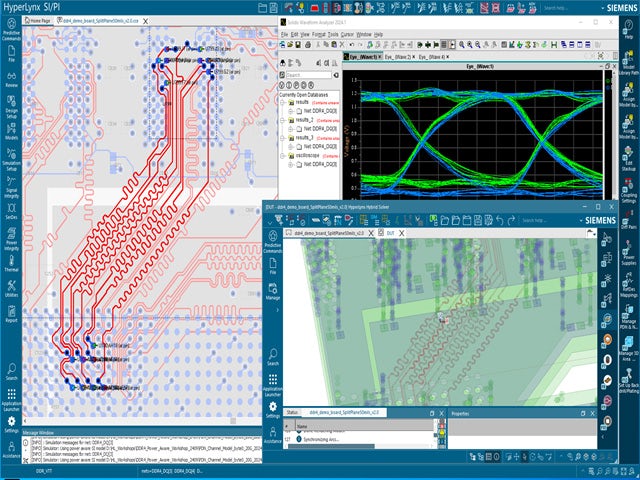Open Format menu in Waveform Analyzer
Screen dimensions: 640x480
tap(319, 35)
